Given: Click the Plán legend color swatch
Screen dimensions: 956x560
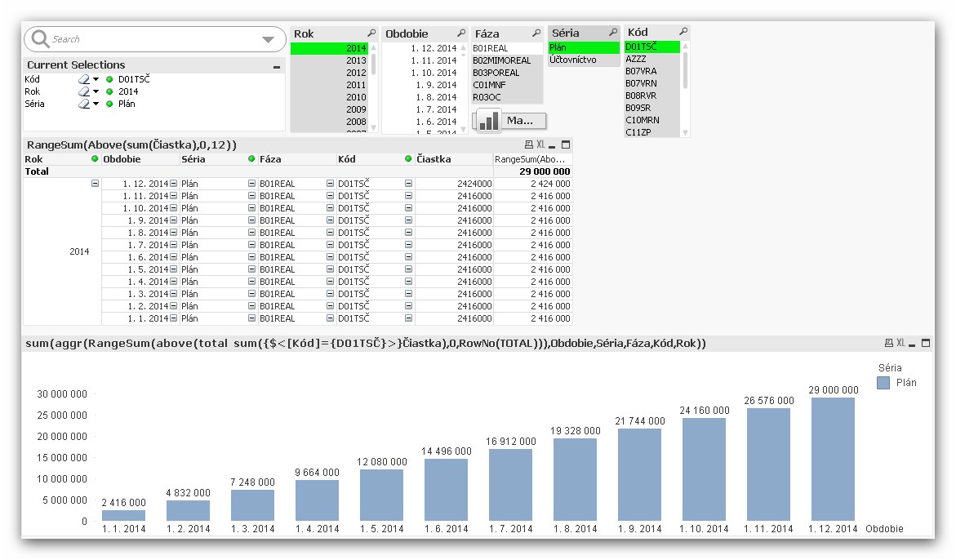Looking at the screenshot, I should 884,382.
